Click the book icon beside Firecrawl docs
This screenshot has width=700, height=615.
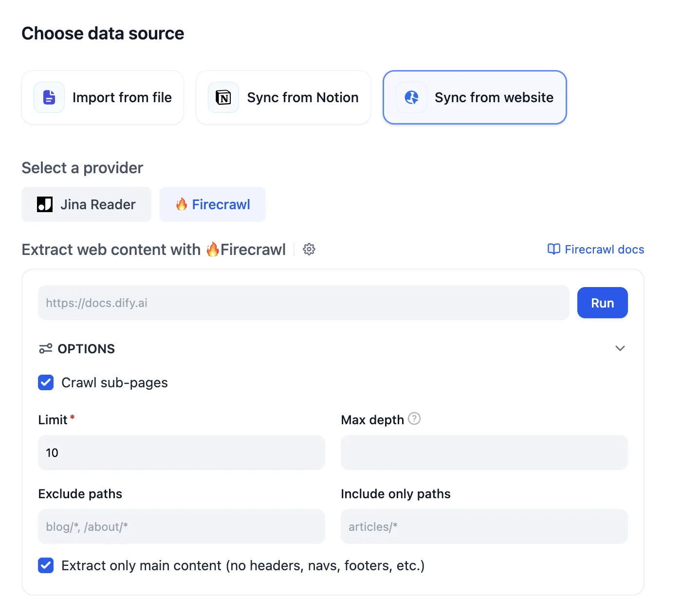coord(553,250)
